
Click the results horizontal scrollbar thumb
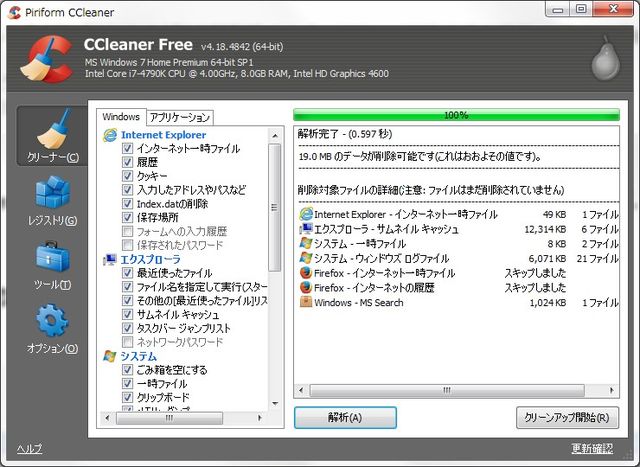pyautogui.click(x=447, y=390)
